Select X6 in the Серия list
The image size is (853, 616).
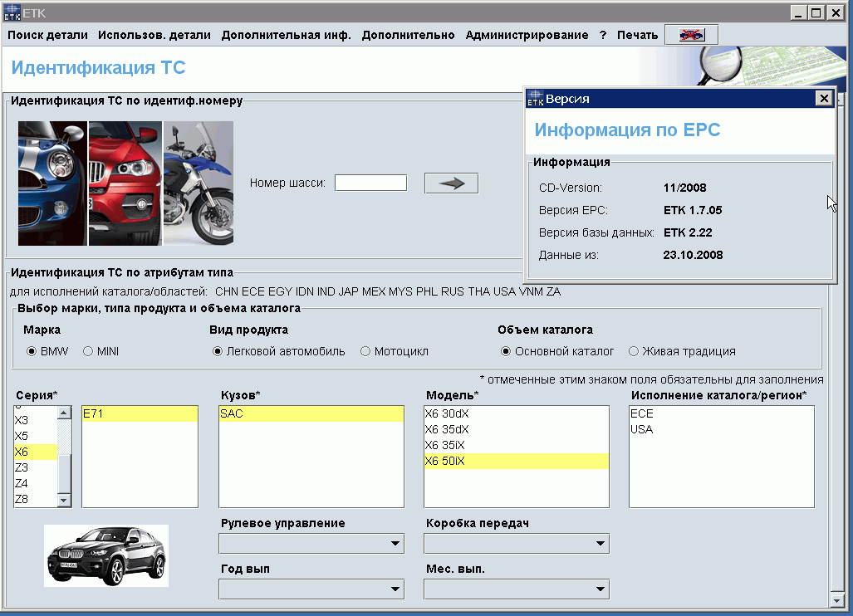click(x=36, y=452)
